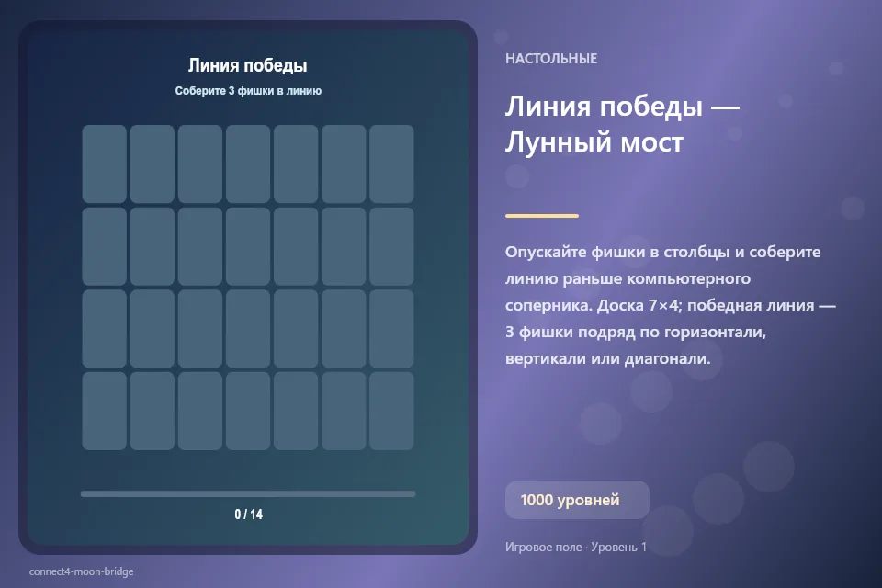Screen dimensions: 882x588
Task: Click third-row cell in the first column
Action: pos(105,329)
